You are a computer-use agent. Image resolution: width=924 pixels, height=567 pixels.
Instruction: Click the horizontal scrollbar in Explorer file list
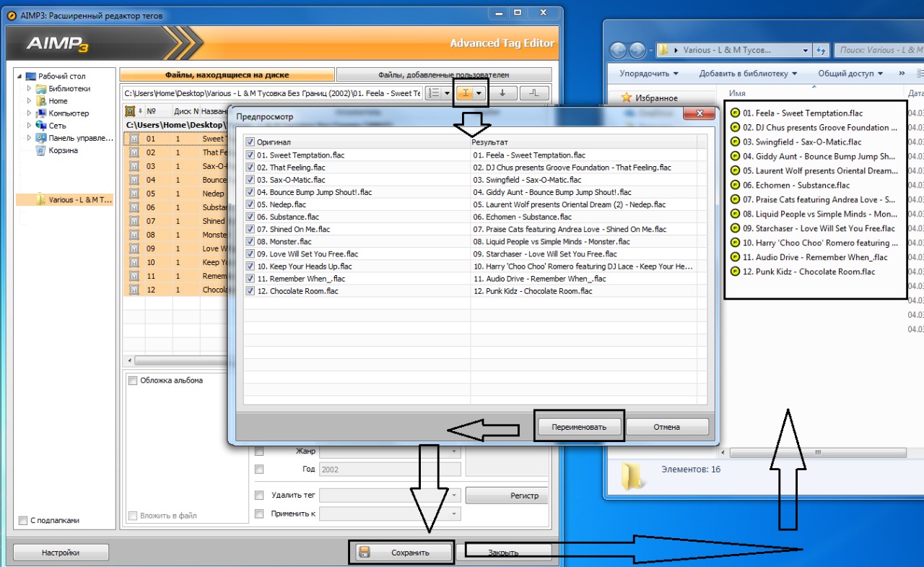(x=819, y=453)
